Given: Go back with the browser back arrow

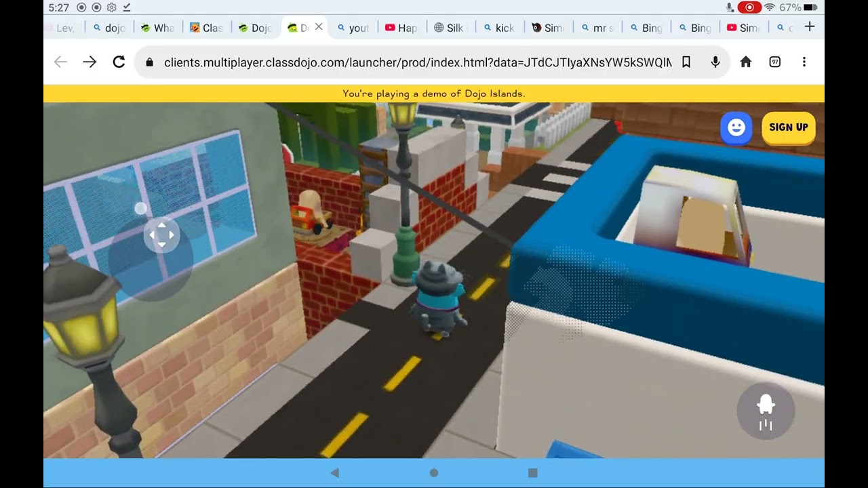Looking at the screenshot, I should tap(60, 62).
